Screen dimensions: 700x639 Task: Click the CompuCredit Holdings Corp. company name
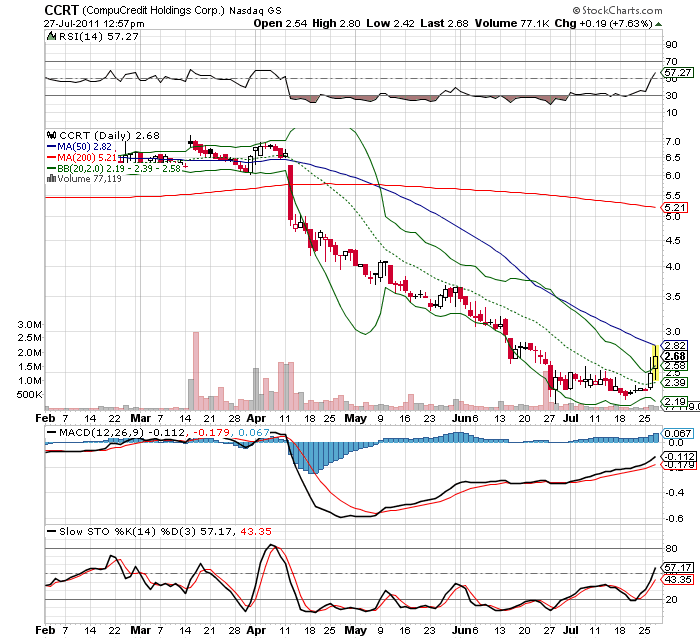(x=153, y=10)
